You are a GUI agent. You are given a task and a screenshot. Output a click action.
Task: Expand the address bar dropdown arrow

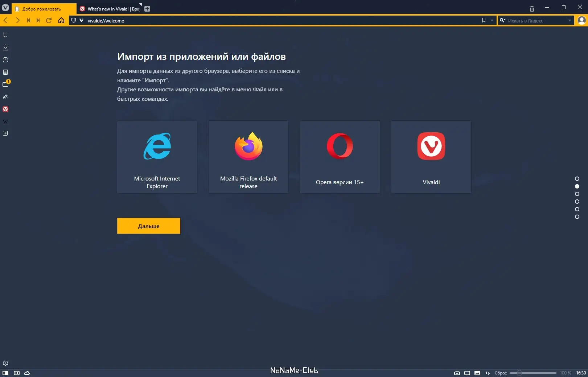click(492, 20)
